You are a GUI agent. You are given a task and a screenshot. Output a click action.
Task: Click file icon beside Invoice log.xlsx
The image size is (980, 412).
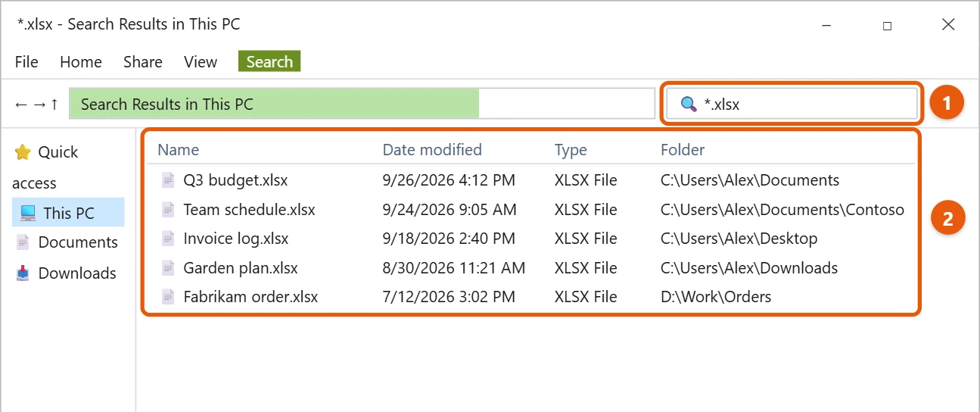pos(168,239)
